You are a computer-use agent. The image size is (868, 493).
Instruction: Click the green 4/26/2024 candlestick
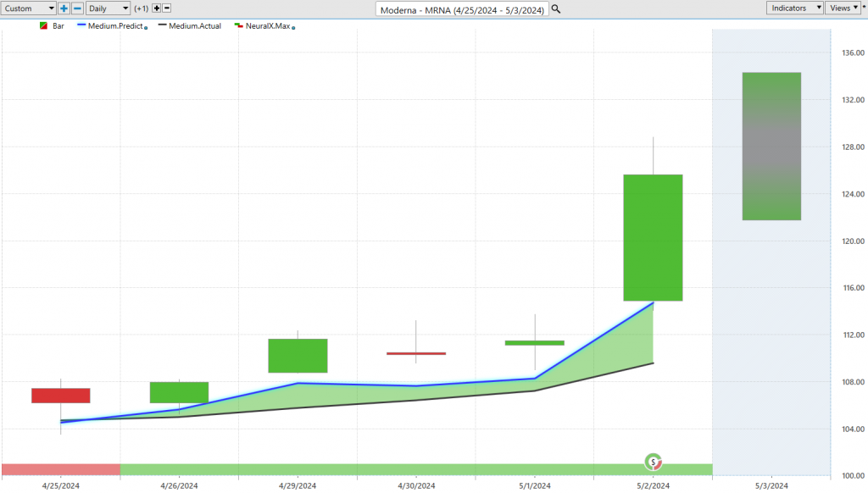[x=180, y=392]
